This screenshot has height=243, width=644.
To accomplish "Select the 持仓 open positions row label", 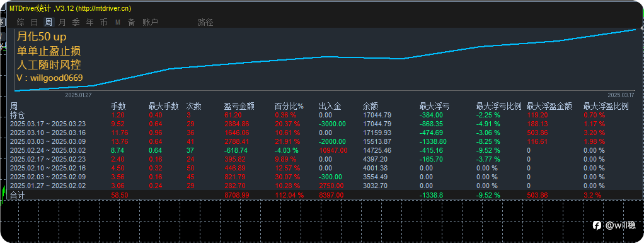I will [x=17, y=115].
